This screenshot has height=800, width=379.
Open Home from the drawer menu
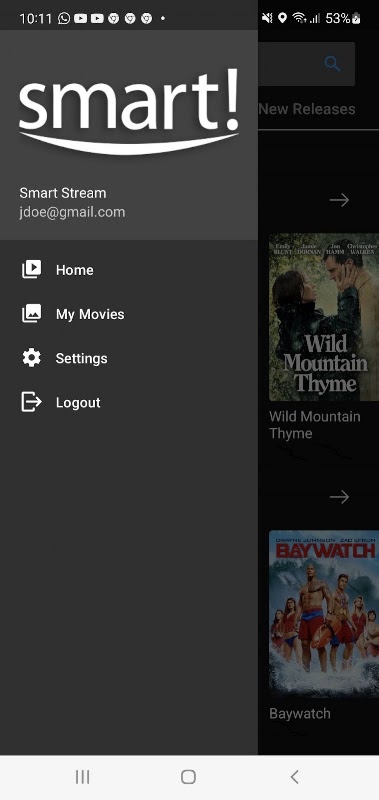129,270
